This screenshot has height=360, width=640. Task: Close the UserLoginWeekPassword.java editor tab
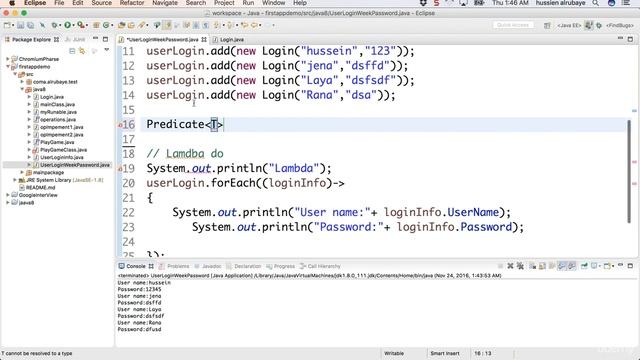[204, 40]
